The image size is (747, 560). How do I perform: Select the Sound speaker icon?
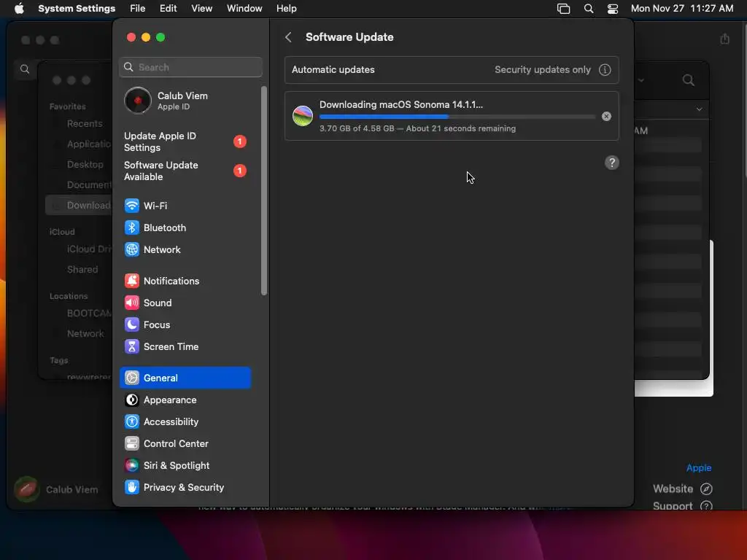click(132, 303)
